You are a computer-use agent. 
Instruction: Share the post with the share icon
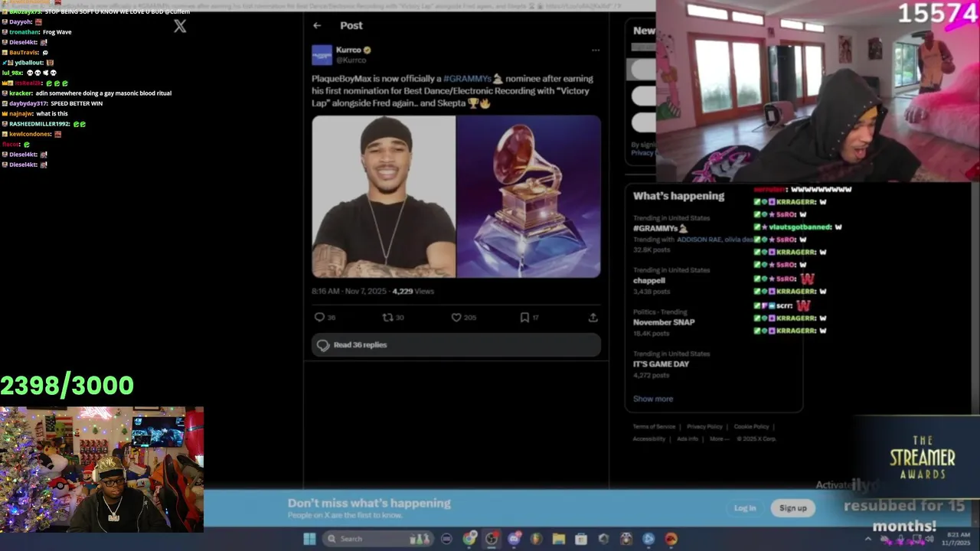click(x=593, y=317)
